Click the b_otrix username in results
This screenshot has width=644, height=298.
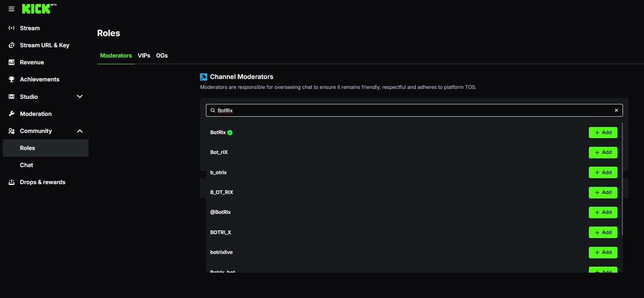[x=218, y=173]
